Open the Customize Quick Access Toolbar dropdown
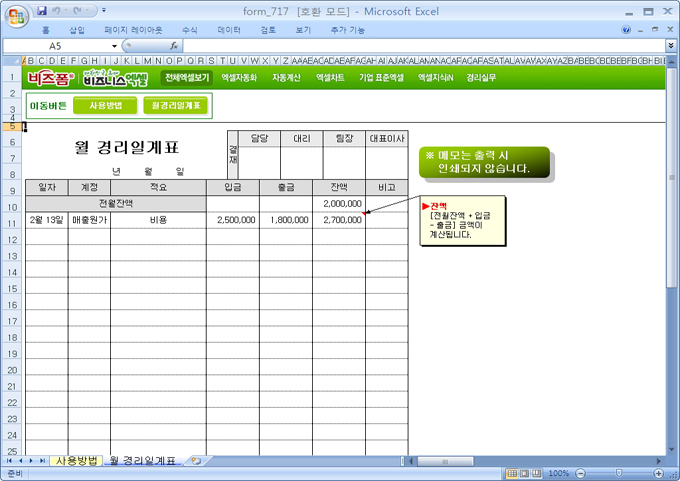680x481 pixels. tap(104, 10)
